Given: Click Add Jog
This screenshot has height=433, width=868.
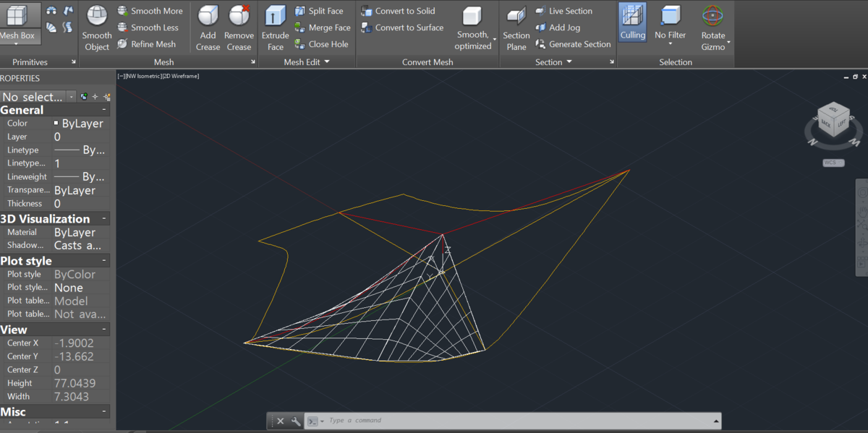Looking at the screenshot, I should pyautogui.click(x=558, y=27).
